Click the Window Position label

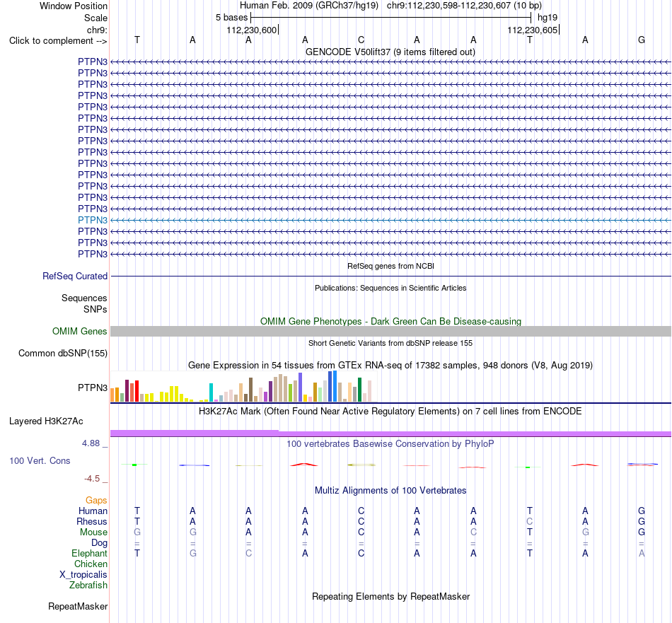(x=74, y=6)
